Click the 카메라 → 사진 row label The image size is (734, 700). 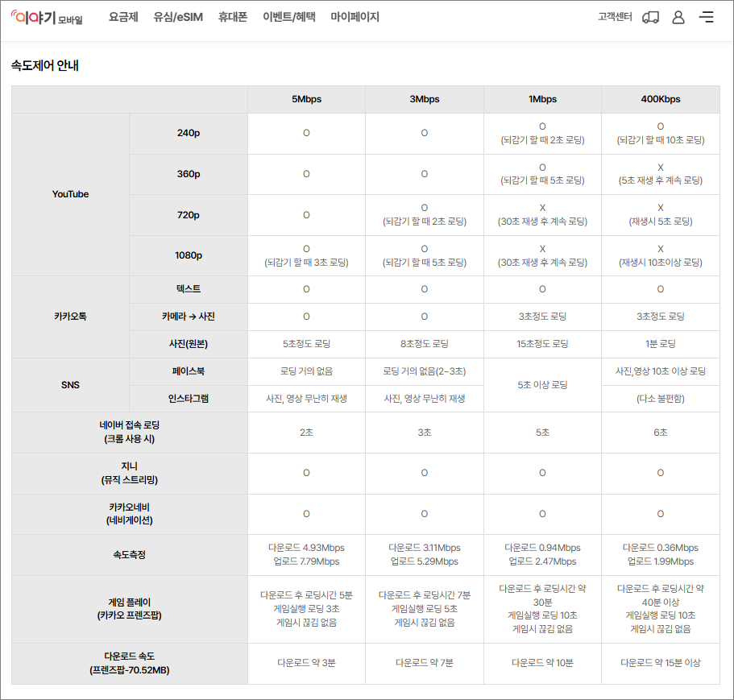[x=189, y=317]
